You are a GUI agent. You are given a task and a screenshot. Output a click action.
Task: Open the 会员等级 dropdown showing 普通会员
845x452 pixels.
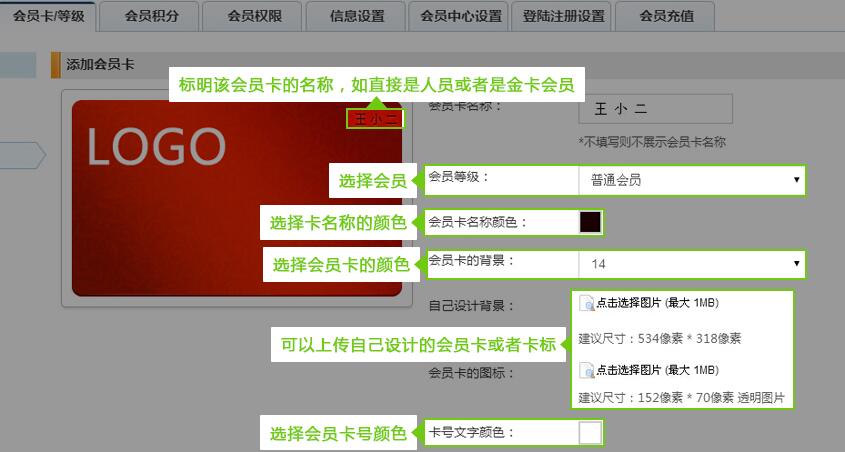[691, 180]
